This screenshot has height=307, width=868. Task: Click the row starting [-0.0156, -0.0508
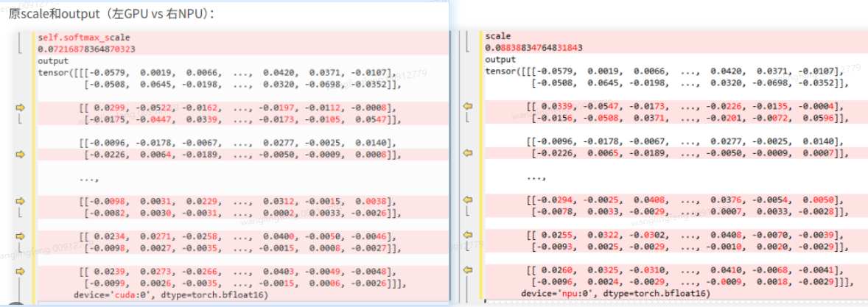[690, 118]
